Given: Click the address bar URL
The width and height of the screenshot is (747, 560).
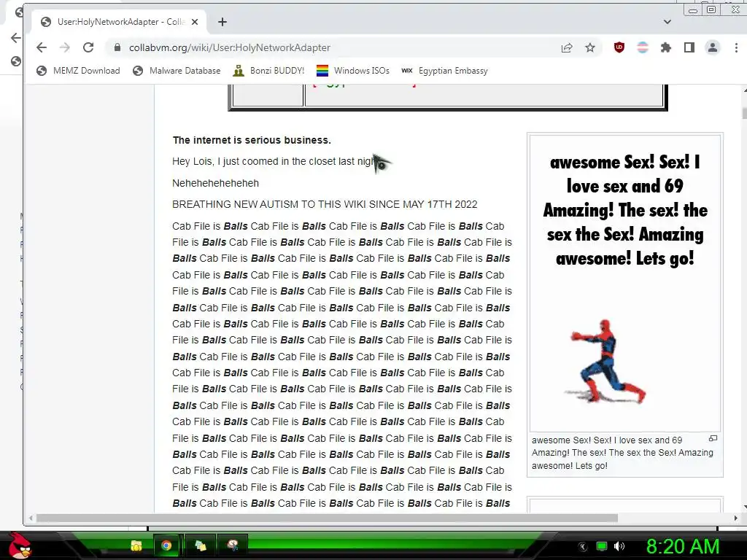Looking at the screenshot, I should click(230, 47).
